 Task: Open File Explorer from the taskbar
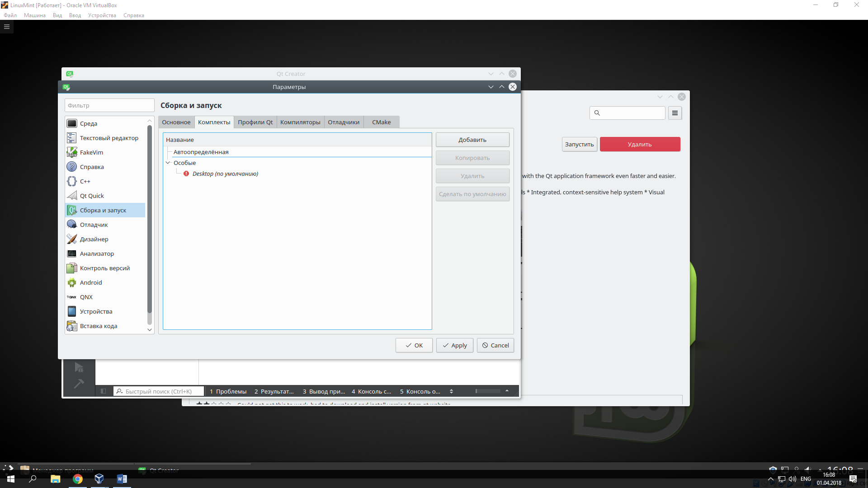coord(56,479)
